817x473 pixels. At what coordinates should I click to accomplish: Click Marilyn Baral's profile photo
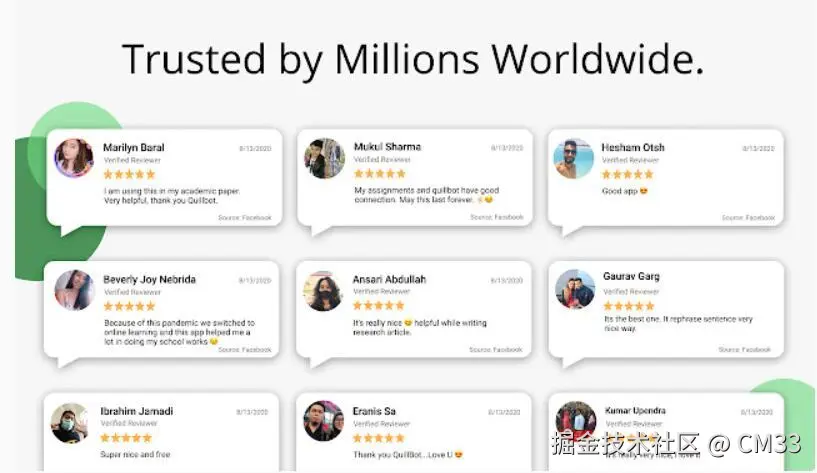click(x=74, y=158)
